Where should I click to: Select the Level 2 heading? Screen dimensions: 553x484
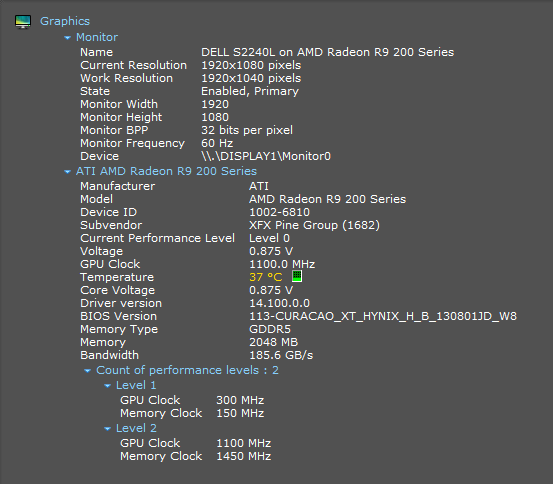click(x=136, y=428)
